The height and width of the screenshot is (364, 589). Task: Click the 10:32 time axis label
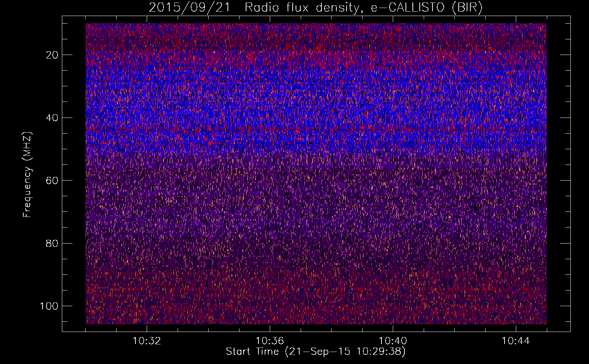click(147, 341)
